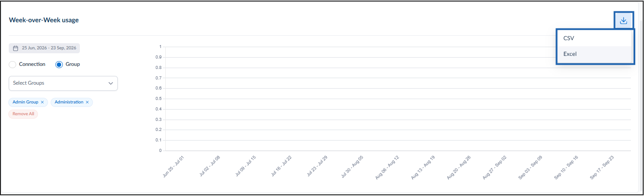Click the Admin Group chip label

point(25,102)
